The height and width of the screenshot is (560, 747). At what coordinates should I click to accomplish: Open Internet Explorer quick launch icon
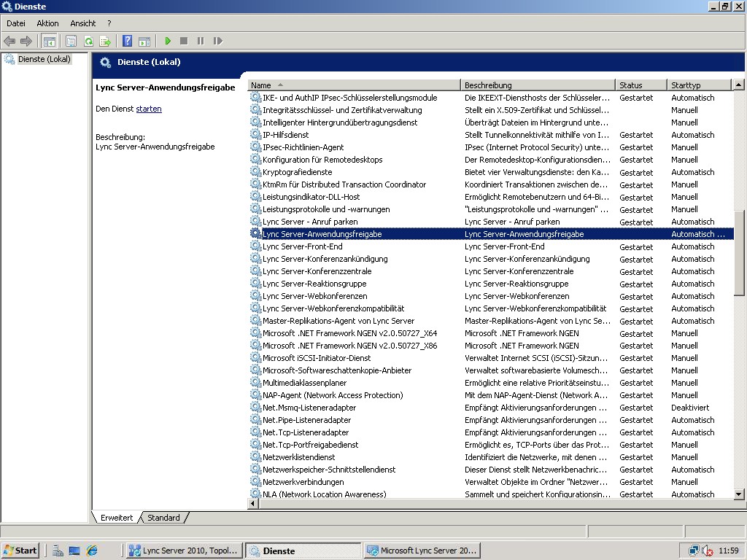(x=91, y=551)
